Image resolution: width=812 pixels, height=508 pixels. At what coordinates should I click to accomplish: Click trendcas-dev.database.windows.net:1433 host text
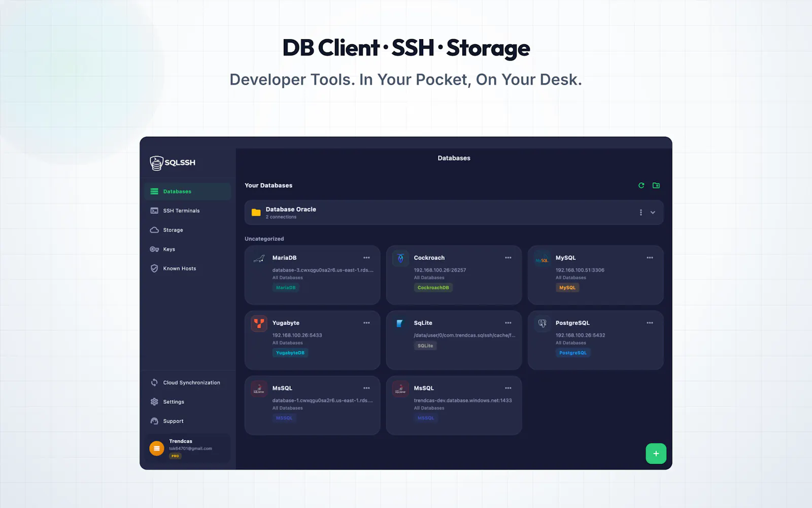pyautogui.click(x=463, y=400)
